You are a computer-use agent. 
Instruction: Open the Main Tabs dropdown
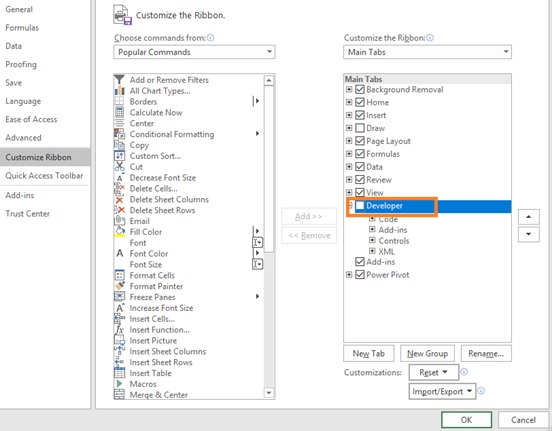427,52
